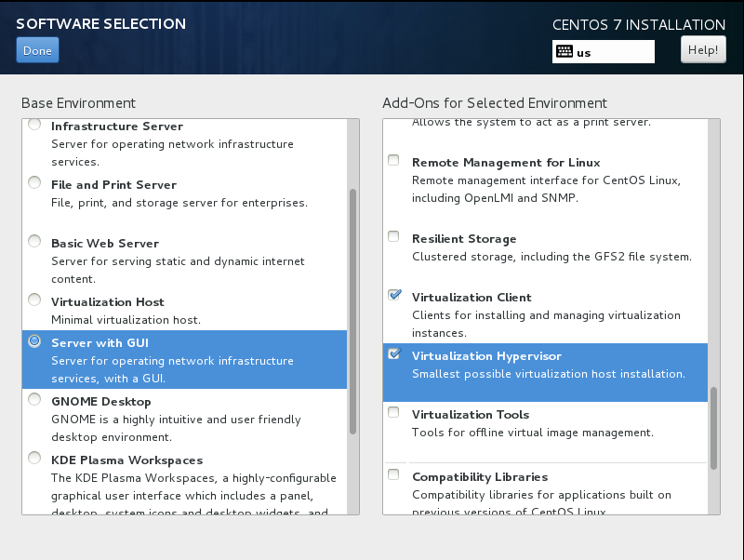Viewport: 744px width, 560px height.
Task: Click "Tools for offline virtual image management." text
Action: pos(533,433)
